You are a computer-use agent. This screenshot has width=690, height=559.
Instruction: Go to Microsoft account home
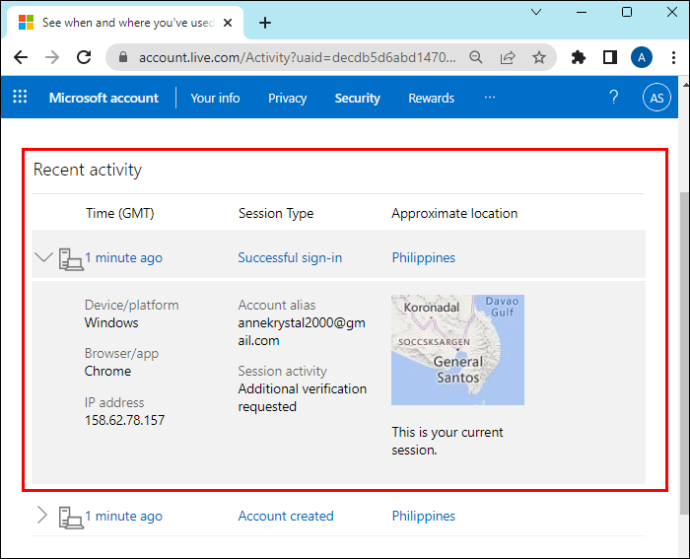[x=103, y=98]
